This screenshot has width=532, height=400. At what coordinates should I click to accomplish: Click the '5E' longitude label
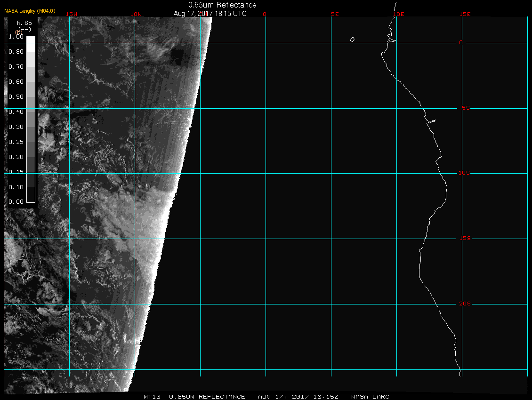coord(335,14)
